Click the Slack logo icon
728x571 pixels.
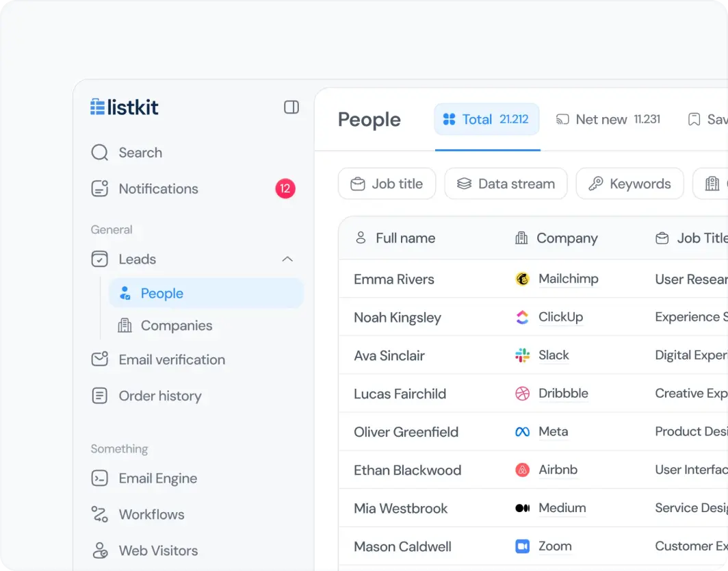[x=522, y=355]
